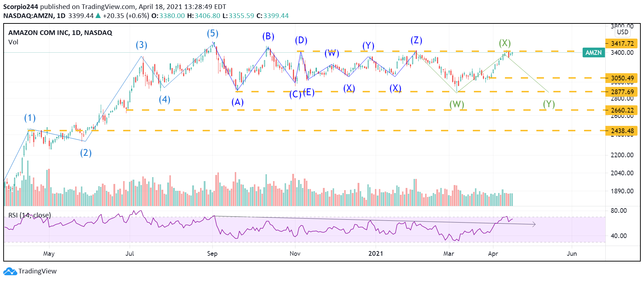Click the blue wave label (B)
This screenshot has width=644, height=281.
pos(268,36)
